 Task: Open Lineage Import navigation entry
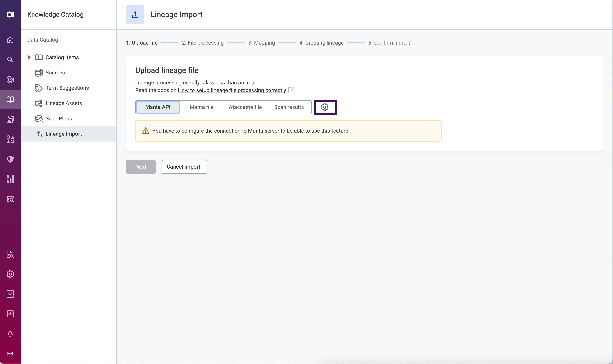coord(64,134)
